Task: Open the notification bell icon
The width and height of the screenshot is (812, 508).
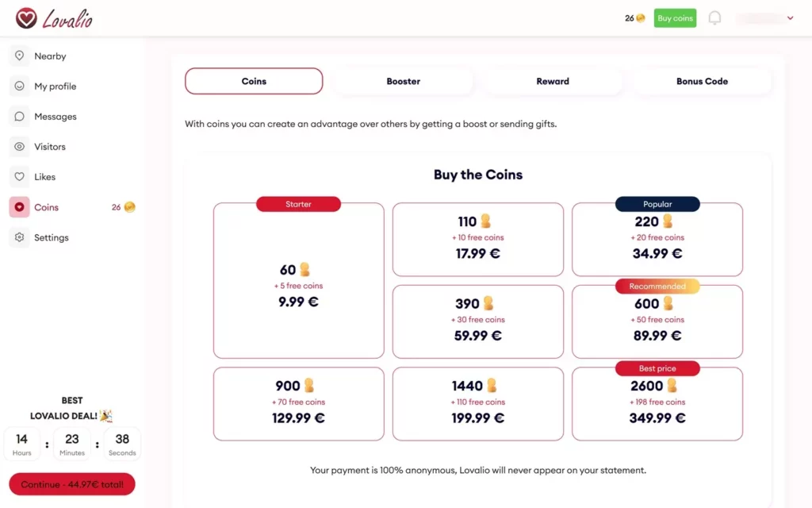Action: pyautogui.click(x=714, y=17)
